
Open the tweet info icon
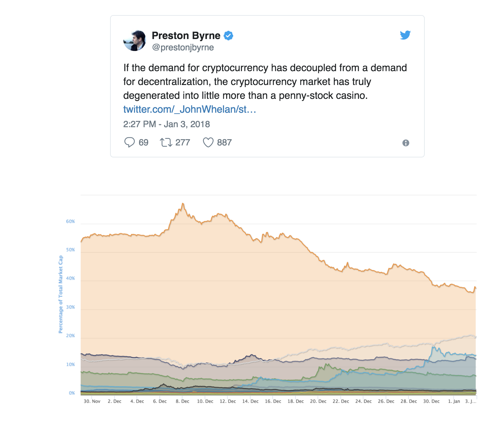[x=406, y=143]
